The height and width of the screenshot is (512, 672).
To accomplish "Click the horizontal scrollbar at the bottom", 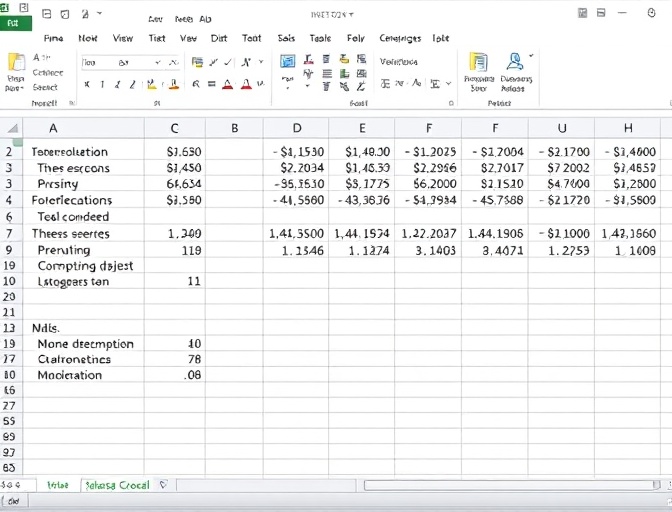I will [500, 485].
